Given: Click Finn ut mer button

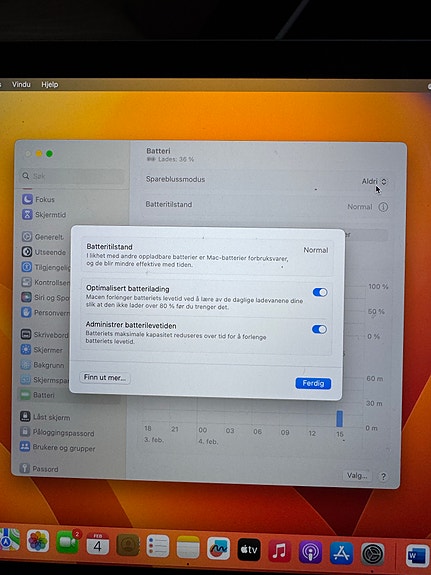Looking at the screenshot, I should (105, 377).
